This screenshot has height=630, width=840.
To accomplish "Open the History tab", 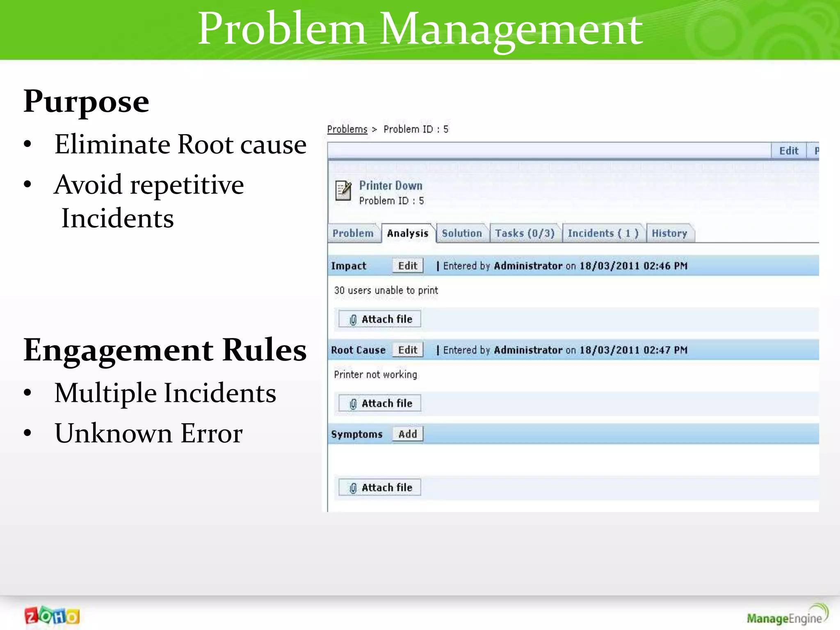I will pos(669,233).
